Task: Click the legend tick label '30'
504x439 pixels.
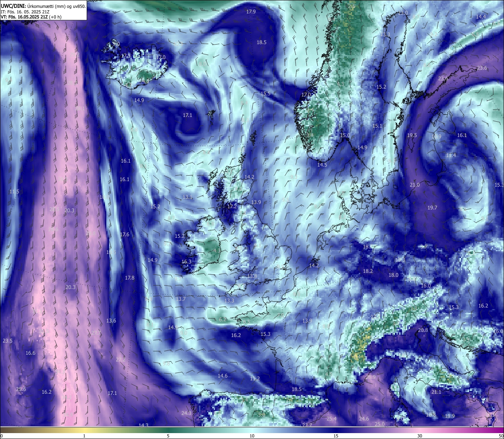Action: (x=420, y=436)
